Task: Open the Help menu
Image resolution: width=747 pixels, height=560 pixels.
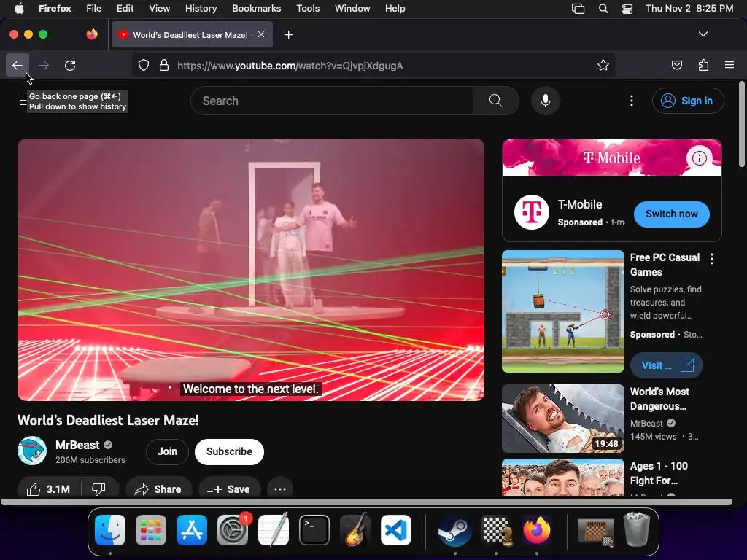Action: point(395,8)
